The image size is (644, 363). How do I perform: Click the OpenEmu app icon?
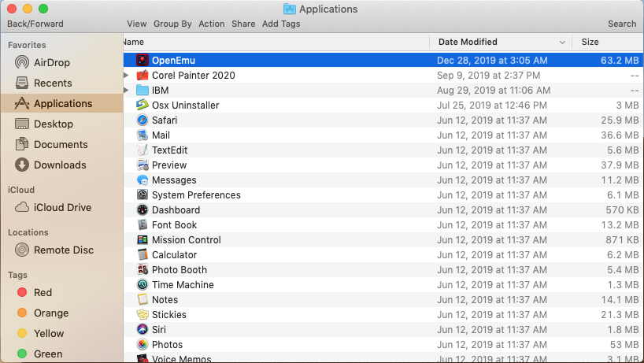142,61
